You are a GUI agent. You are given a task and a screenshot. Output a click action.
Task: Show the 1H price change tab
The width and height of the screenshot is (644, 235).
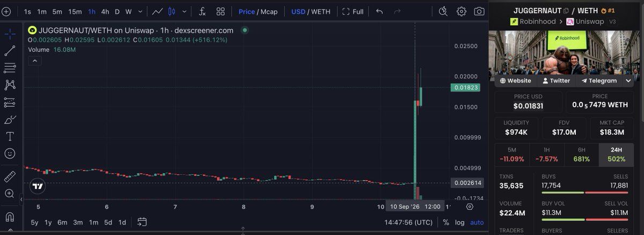(x=547, y=155)
